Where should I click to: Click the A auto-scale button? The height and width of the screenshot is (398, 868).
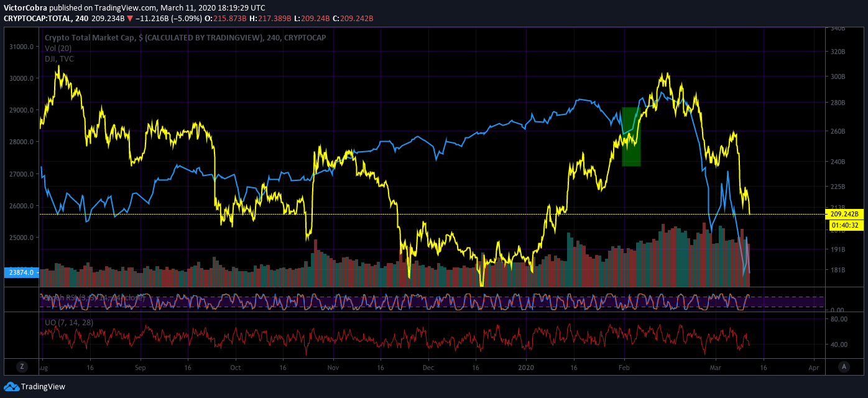point(843,366)
